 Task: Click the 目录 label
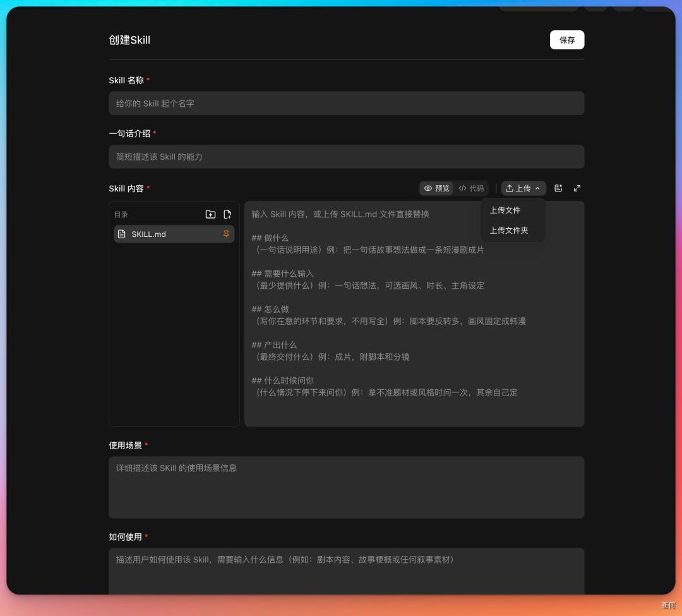point(121,214)
